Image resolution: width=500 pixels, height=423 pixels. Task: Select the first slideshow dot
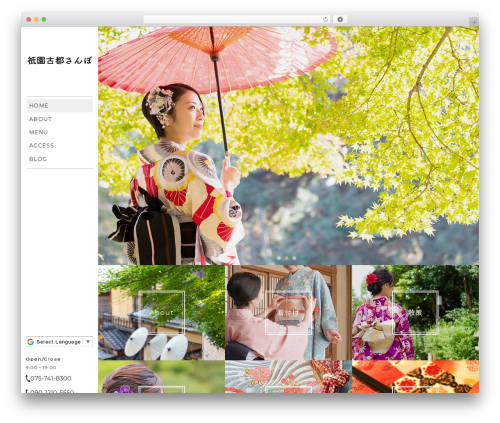(279, 258)
